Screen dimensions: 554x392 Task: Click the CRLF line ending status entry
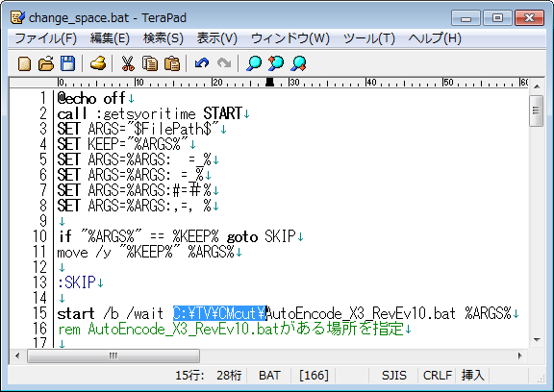pos(438,375)
